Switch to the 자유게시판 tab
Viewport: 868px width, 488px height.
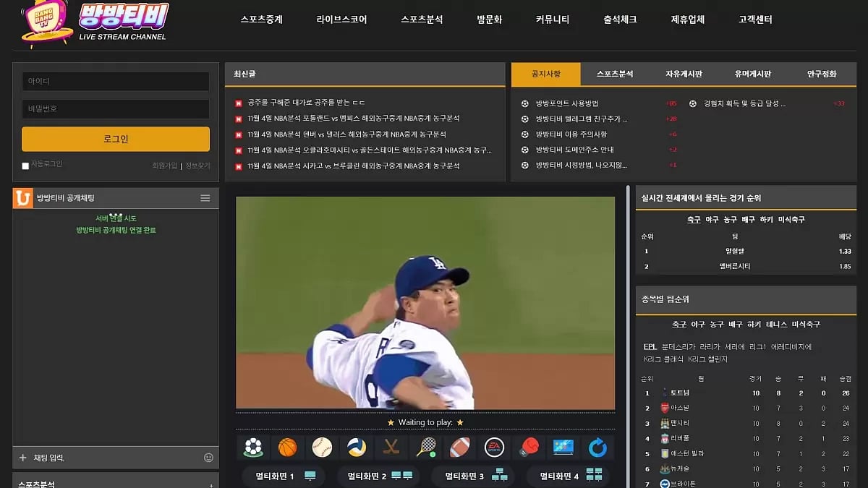[684, 74]
